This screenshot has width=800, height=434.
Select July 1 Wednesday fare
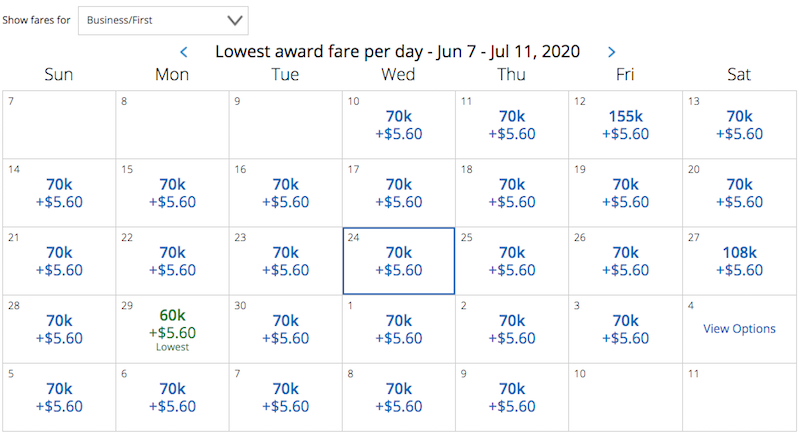coord(399,329)
